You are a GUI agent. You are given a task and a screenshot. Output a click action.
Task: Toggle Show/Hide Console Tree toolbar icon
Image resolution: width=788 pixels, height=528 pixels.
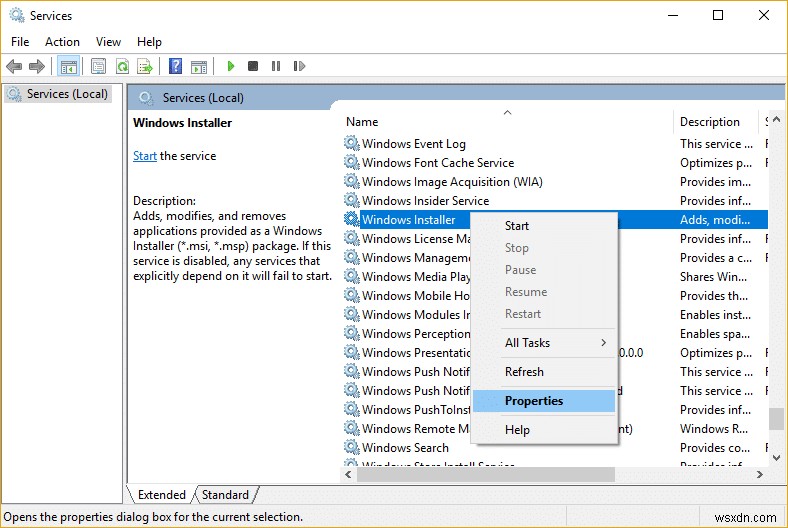coord(68,66)
